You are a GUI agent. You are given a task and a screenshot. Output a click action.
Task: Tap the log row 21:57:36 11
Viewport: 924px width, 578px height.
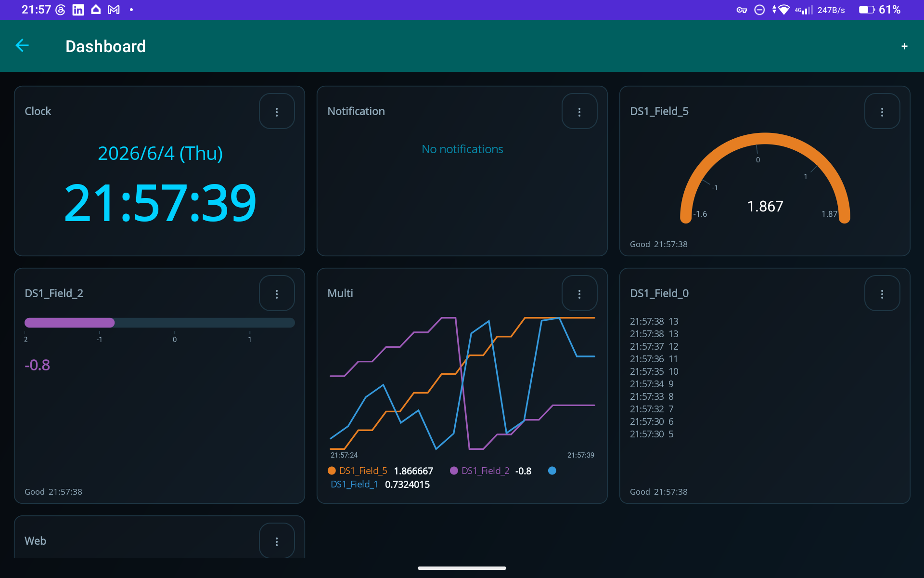click(654, 359)
